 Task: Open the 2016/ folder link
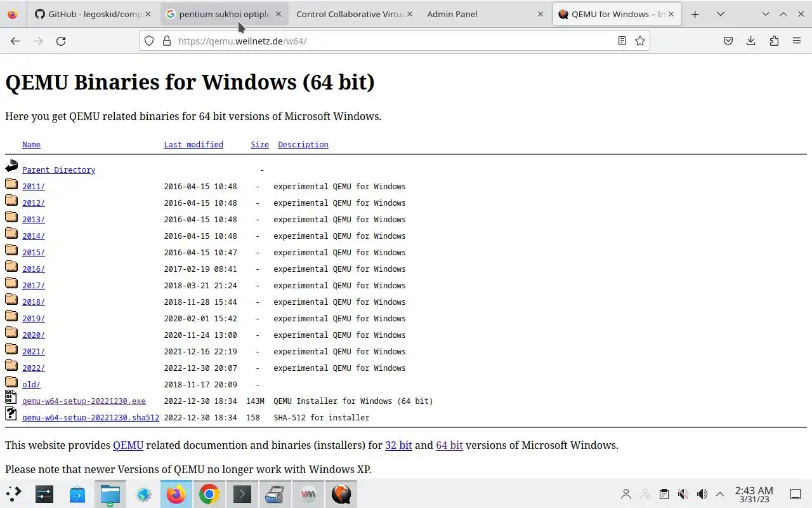pyautogui.click(x=34, y=269)
